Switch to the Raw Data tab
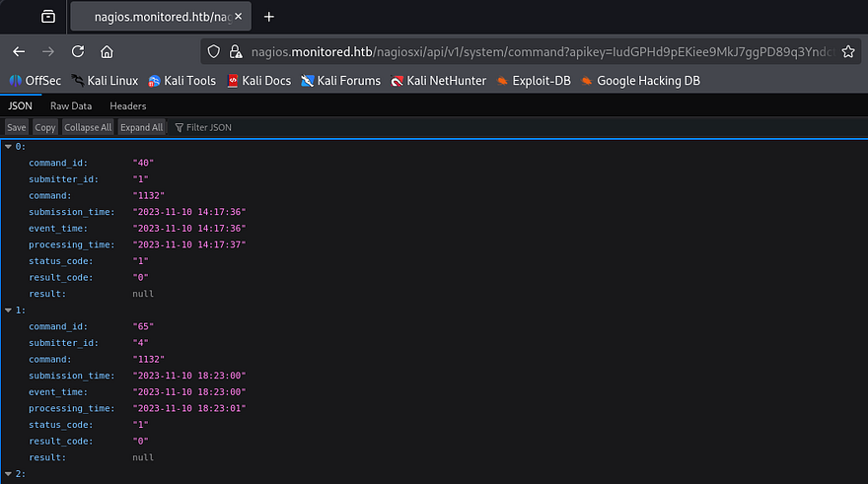Image resolution: width=868 pixels, height=484 pixels. click(71, 106)
